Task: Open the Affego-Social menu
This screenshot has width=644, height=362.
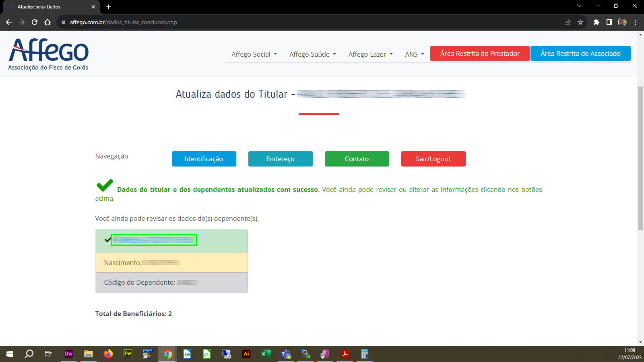Action: click(253, 54)
